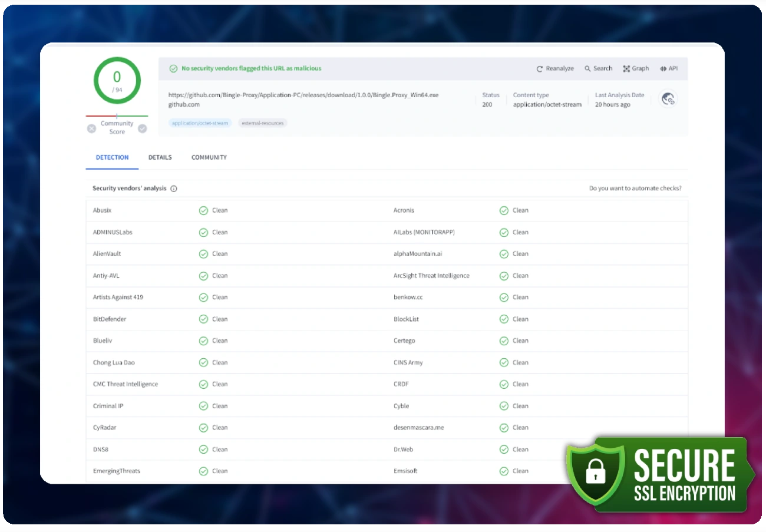Click the application/octet-stream tag

coord(200,123)
